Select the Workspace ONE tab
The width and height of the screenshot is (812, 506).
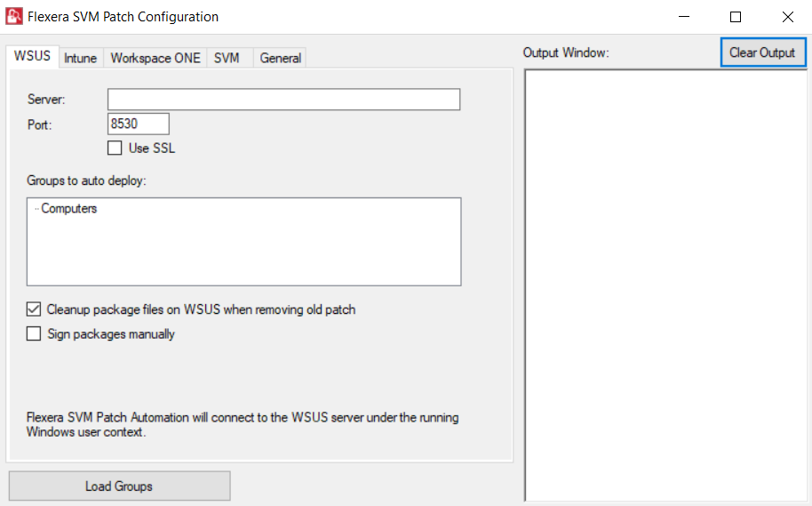[155, 59]
